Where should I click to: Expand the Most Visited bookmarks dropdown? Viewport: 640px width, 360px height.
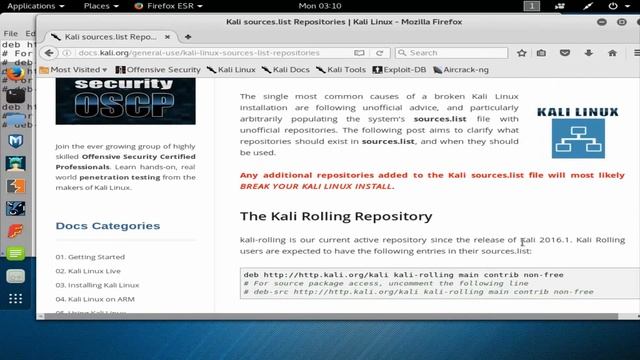(73, 70)
